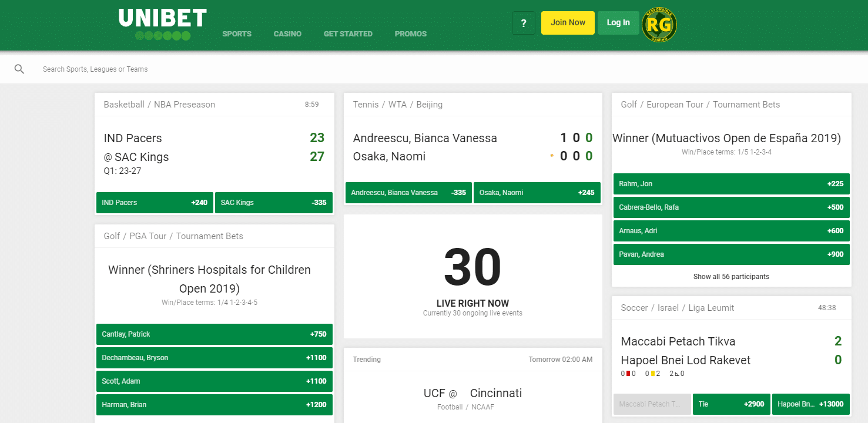Viewport: 868px width, 423px height.
Task: Open the Promos menu item
Action: (x=411, y=34)
